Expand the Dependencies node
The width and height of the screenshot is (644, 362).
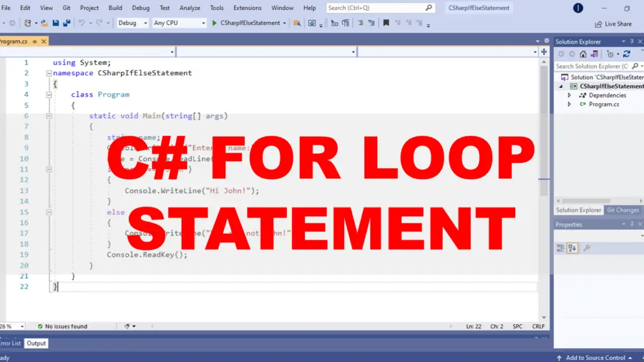(569, 95)
